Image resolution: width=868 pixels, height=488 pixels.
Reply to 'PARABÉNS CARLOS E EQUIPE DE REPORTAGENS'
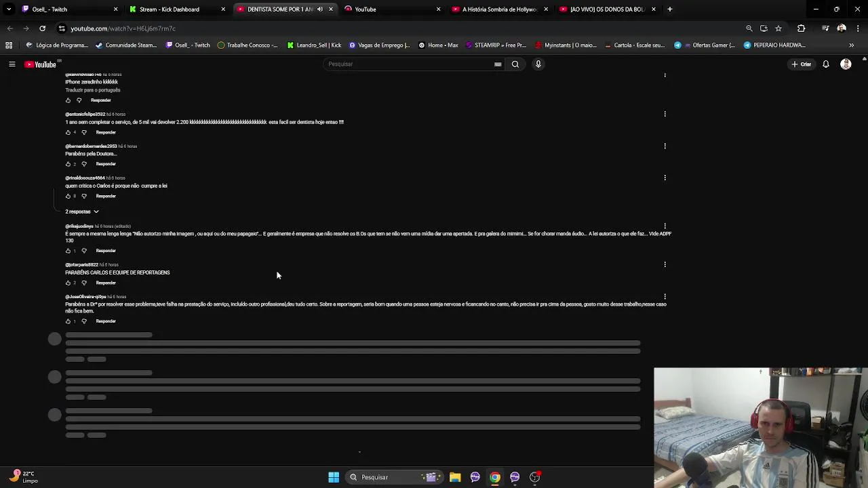(106, 283)
